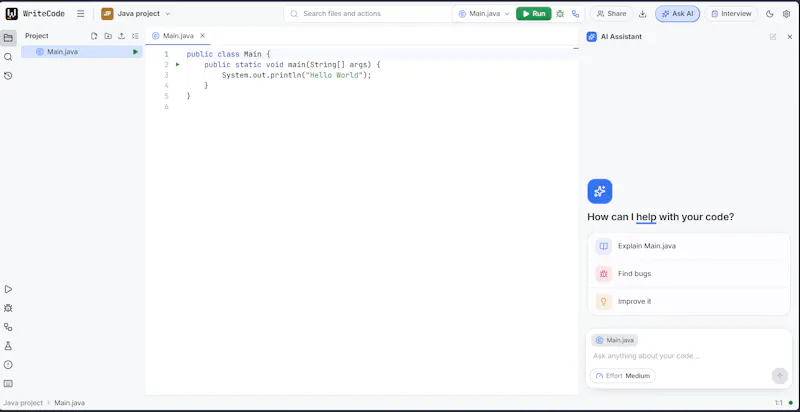This screenshot has width=800, height=412.
Task: Click the Interview button
Action: coord(731,14)
